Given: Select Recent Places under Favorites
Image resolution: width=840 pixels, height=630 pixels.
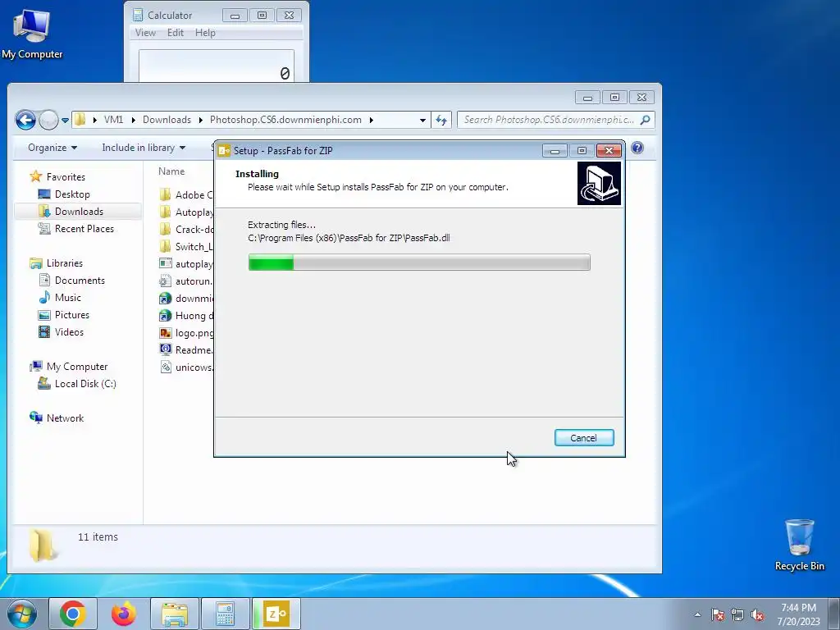Looking at the screenshot, I should click(84, 229).
